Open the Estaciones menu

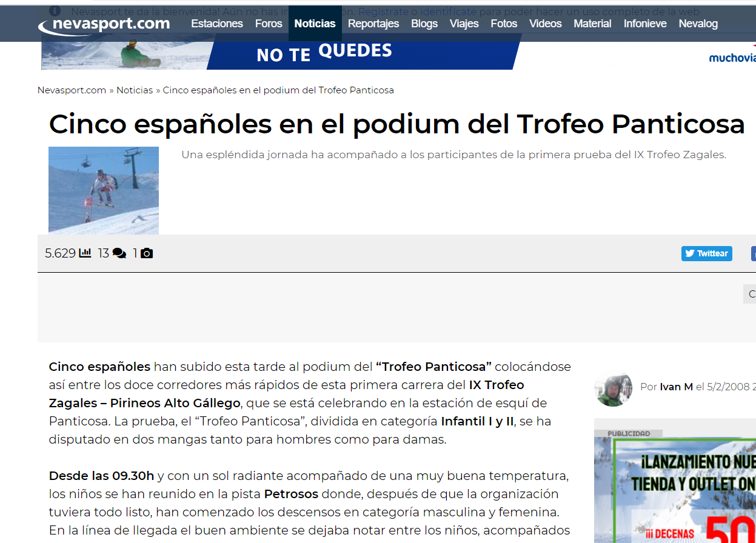[x=217, y=24]
